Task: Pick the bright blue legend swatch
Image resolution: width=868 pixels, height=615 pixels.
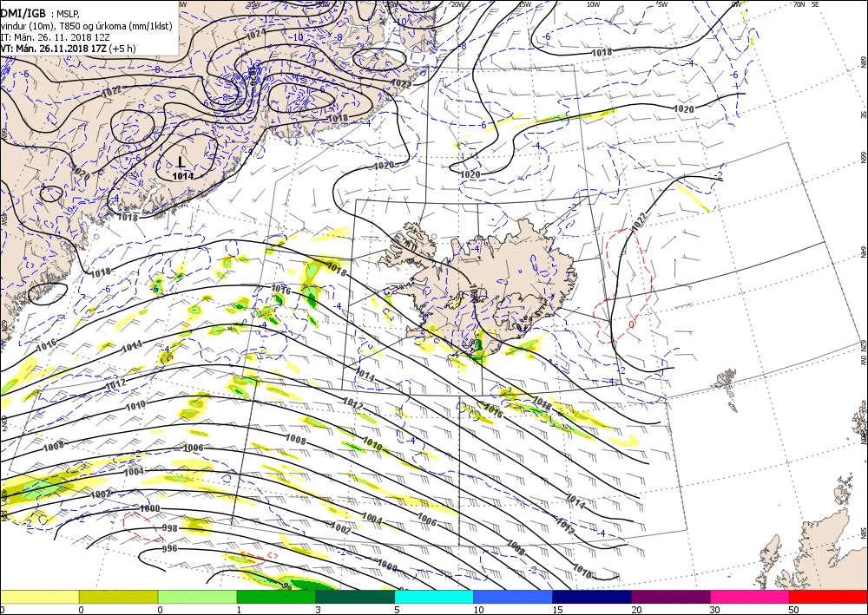Action: click(x=513, y=597)
